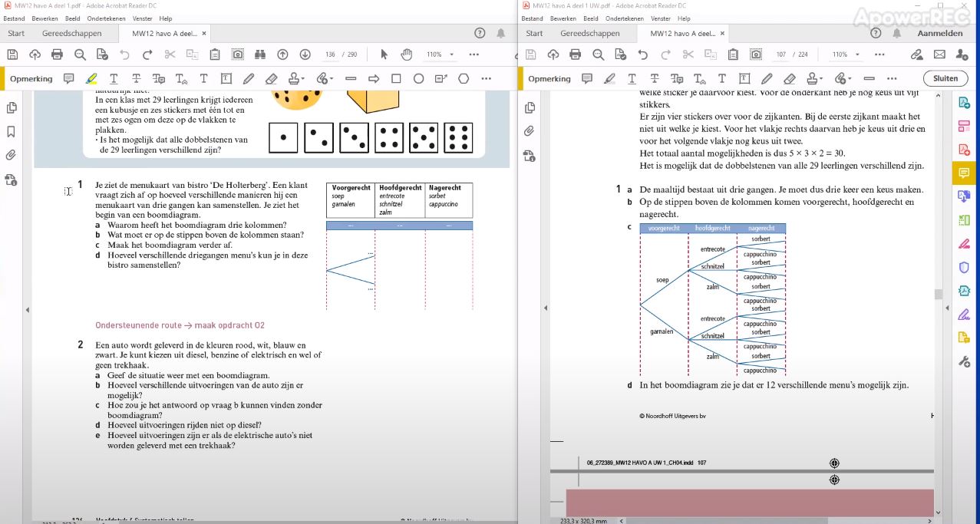Pick the pencil drawing tool in left window
Viewport: 980px width, 524px height.
(249, 78)
